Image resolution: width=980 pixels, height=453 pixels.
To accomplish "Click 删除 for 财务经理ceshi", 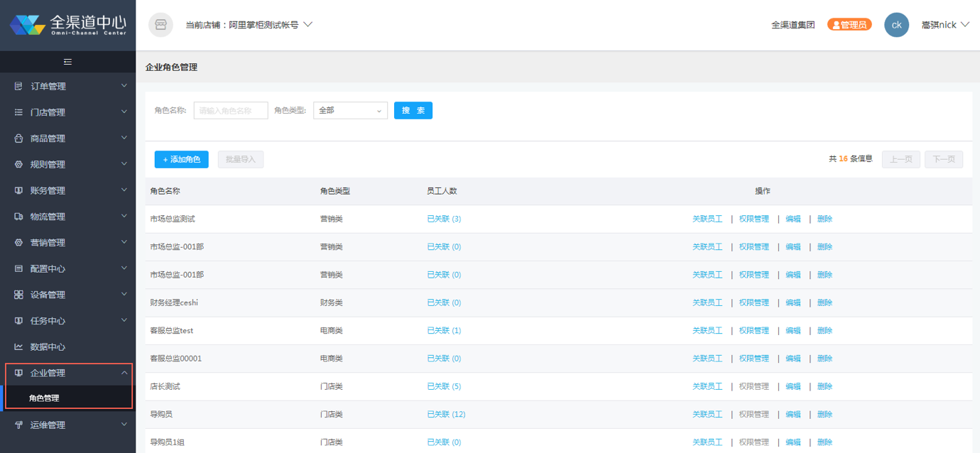I will click(824, 302).
